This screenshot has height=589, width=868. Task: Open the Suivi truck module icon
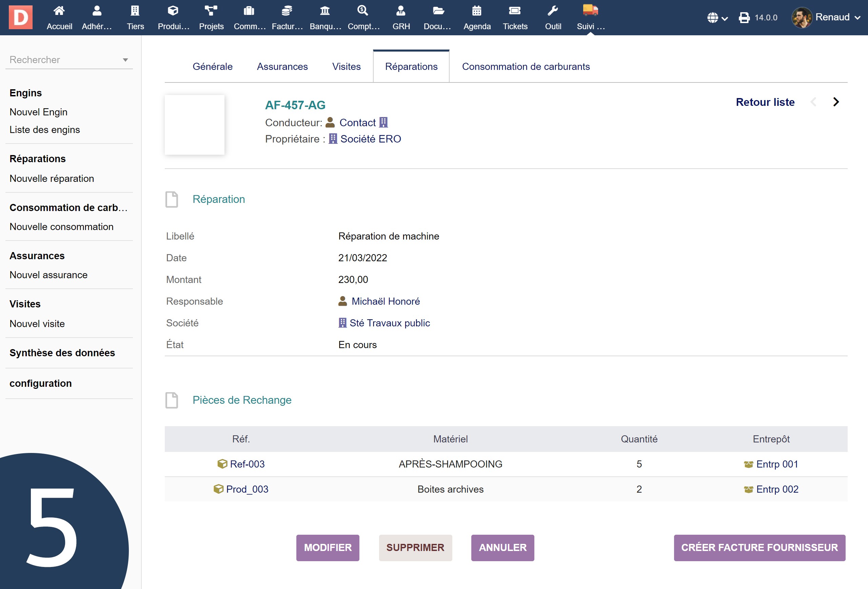(591, 11)
